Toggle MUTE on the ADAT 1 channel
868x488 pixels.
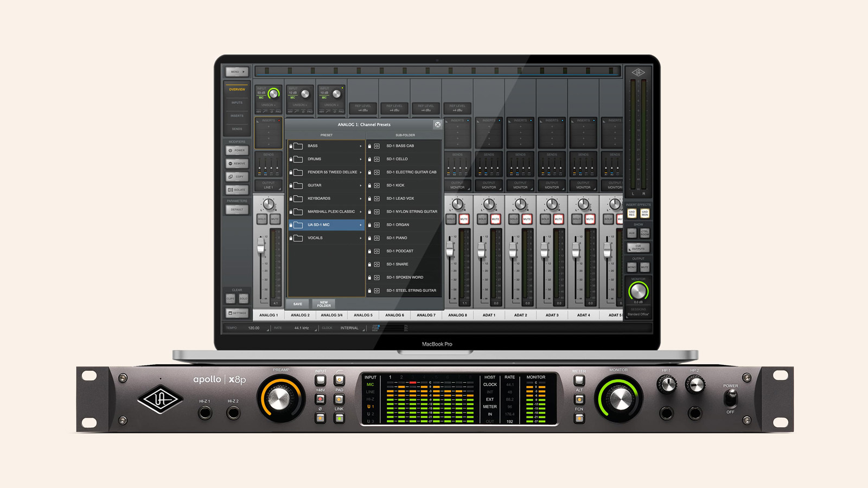click(495, 219)
